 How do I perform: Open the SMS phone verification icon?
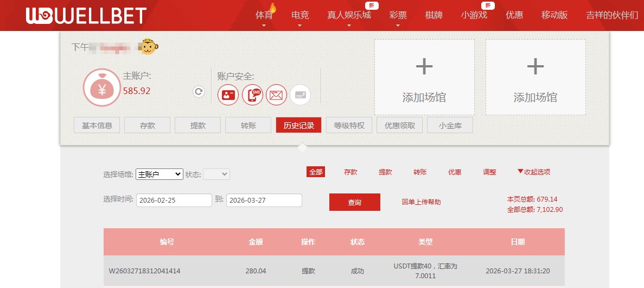252,95
